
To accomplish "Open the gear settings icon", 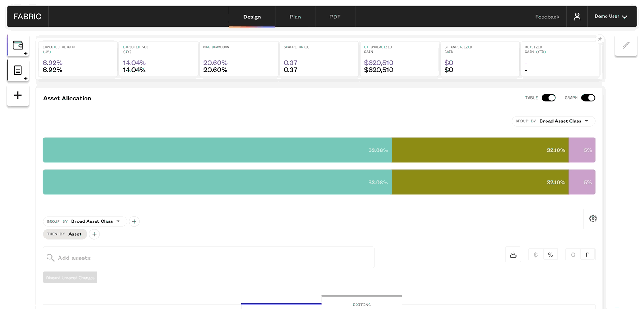I will pos(593,218).
